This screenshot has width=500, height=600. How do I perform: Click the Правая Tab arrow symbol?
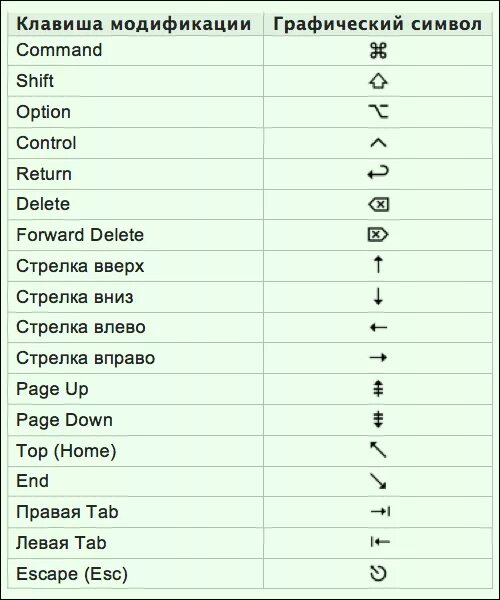pos(380,511)
